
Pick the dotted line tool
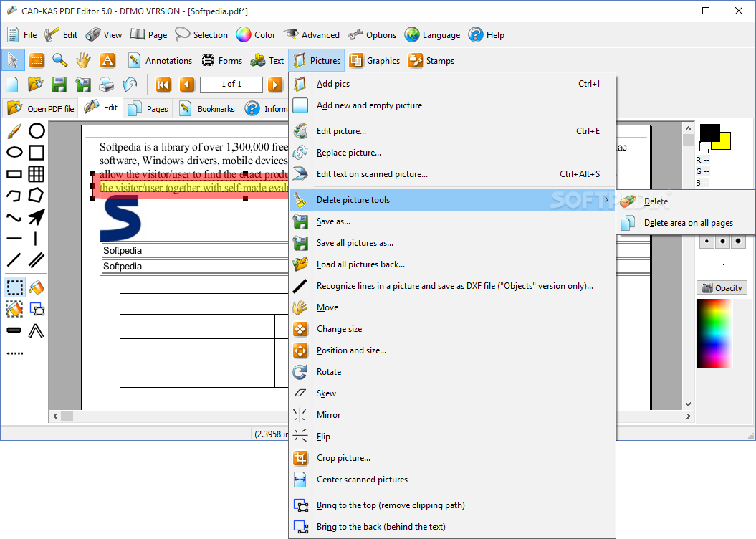coord(14,353)
